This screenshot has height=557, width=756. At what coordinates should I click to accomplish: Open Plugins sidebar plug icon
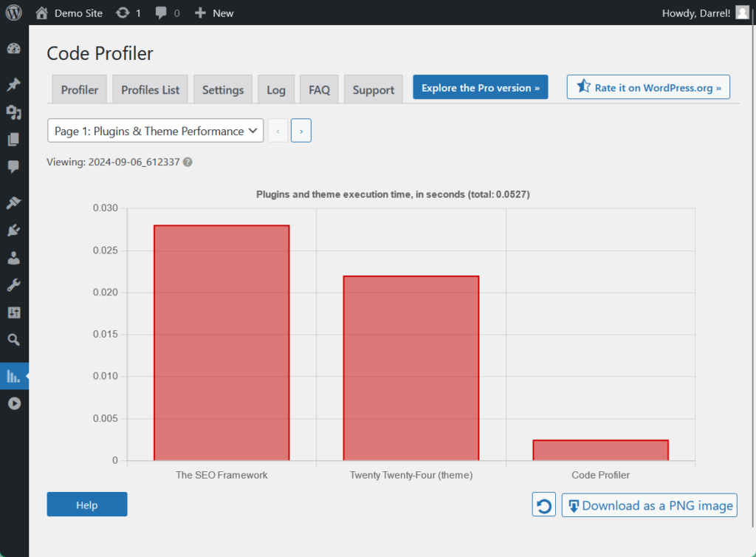pos(14,230)
